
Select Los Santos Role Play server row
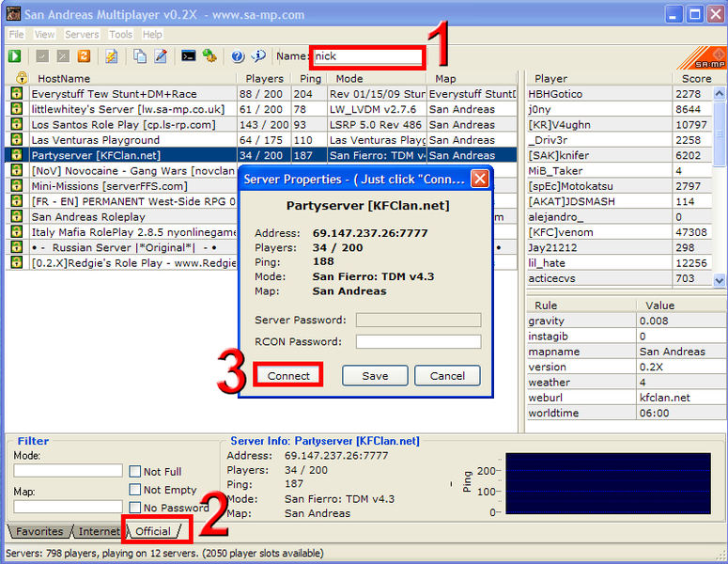261,124
